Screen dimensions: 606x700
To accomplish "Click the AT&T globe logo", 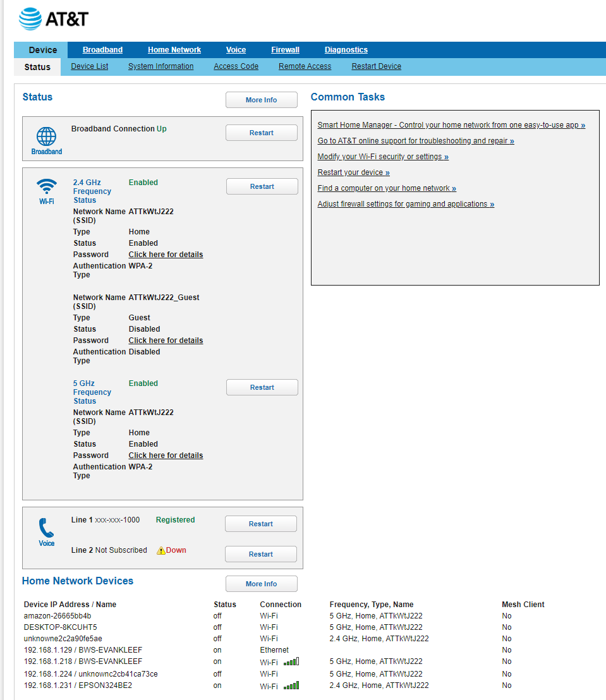I will 30,19.
